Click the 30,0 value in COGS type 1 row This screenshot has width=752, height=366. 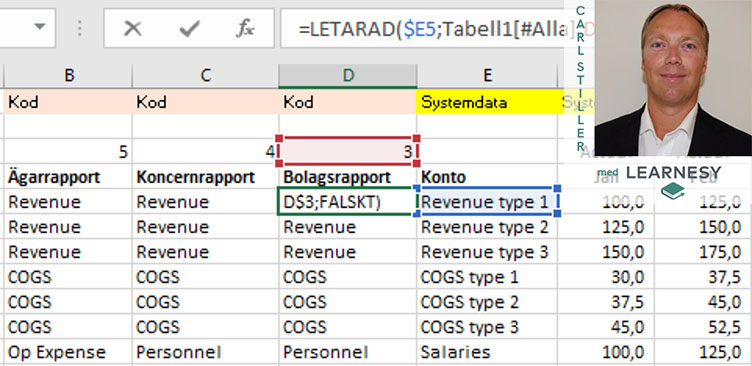[606, 277]
